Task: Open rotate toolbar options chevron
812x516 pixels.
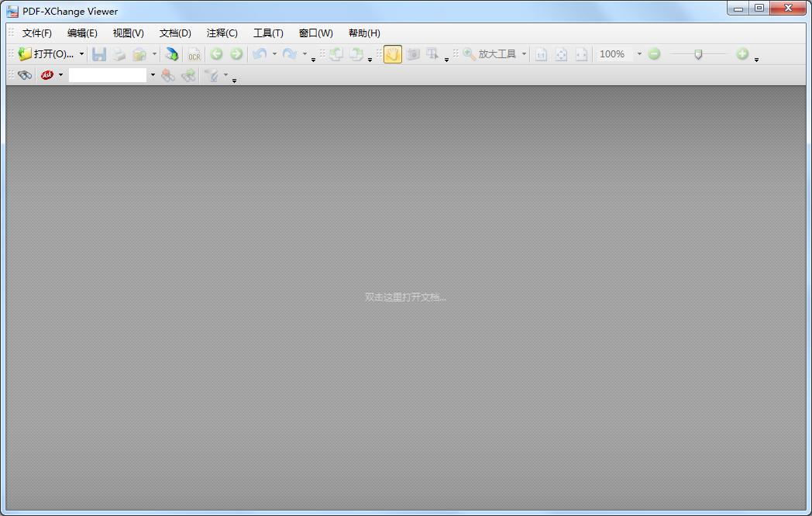Action: pyautogui.click(x=370, y=60)
